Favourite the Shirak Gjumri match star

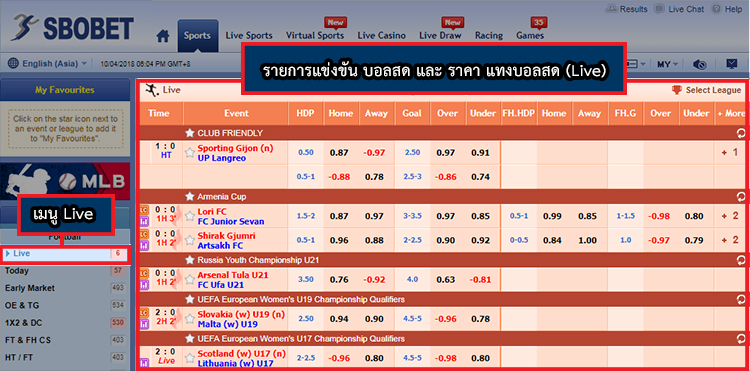(190, 240)
